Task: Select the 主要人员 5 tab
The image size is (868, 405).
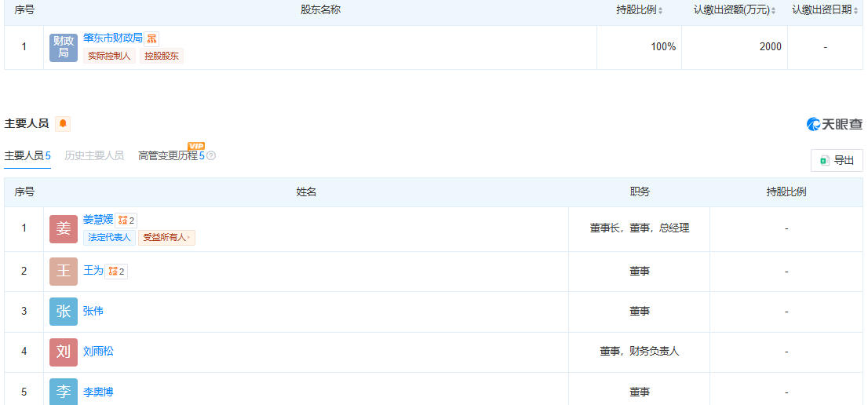Action: tap(27, 156)
